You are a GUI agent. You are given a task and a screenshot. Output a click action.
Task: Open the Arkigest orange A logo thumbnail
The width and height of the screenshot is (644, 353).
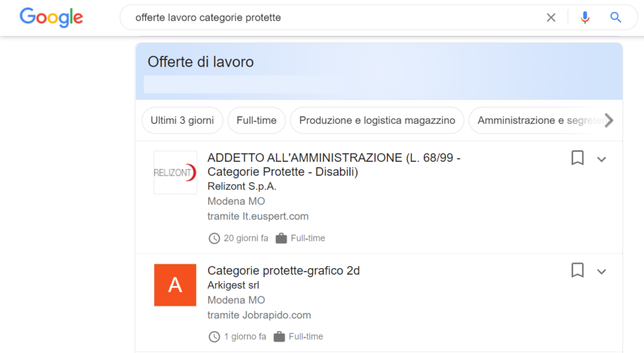click(x=175, y=285)
